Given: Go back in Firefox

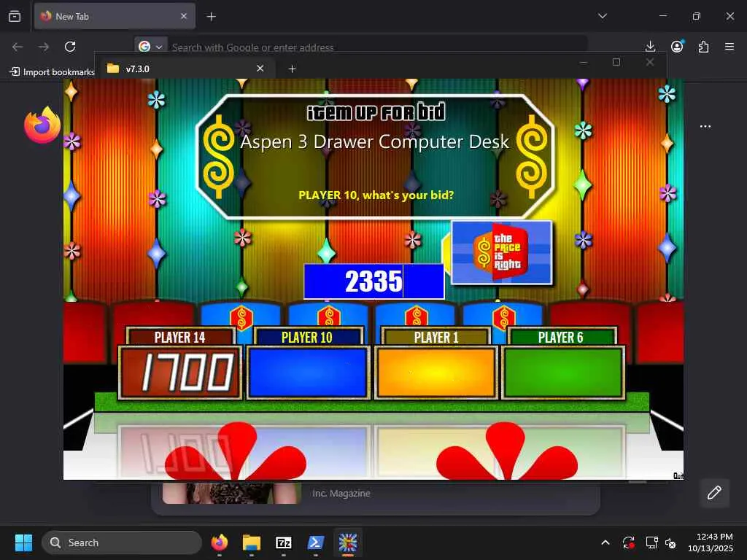Looking at the screenshot, I should tap(18, 47).
